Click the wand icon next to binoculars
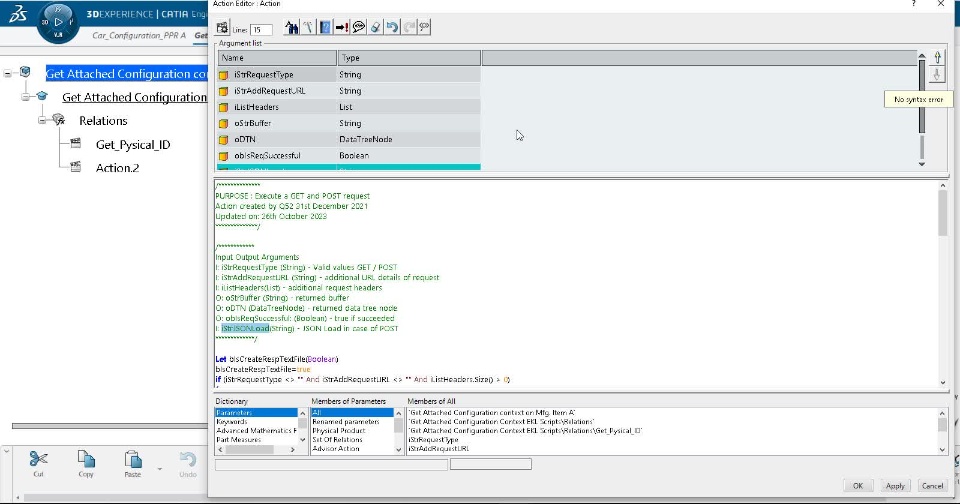 click(x=308, y=27)
